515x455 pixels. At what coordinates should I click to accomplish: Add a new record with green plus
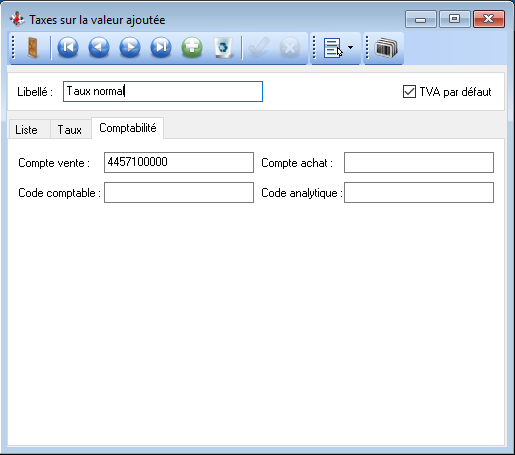coord(192,48)
